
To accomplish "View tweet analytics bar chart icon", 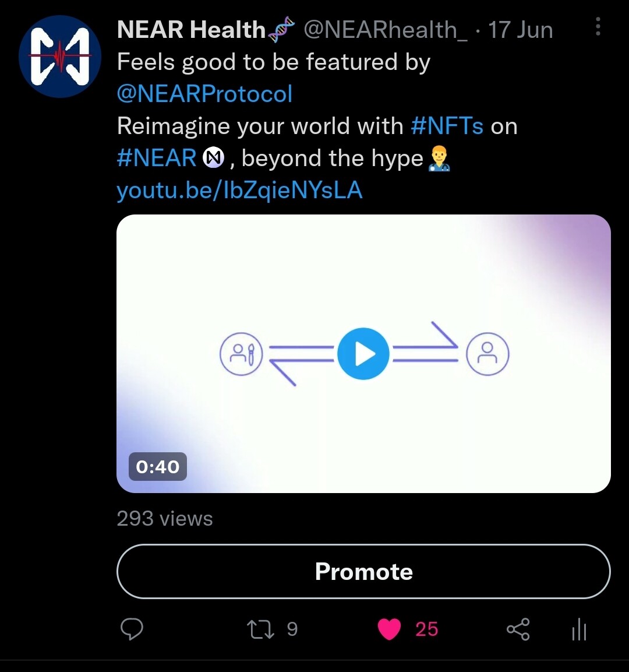I will click(579, 629).
